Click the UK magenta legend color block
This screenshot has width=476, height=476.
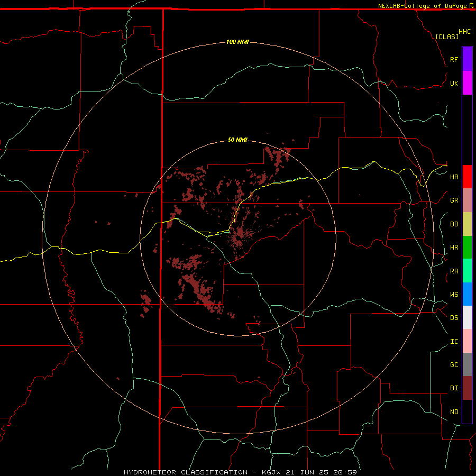point(467,83)
